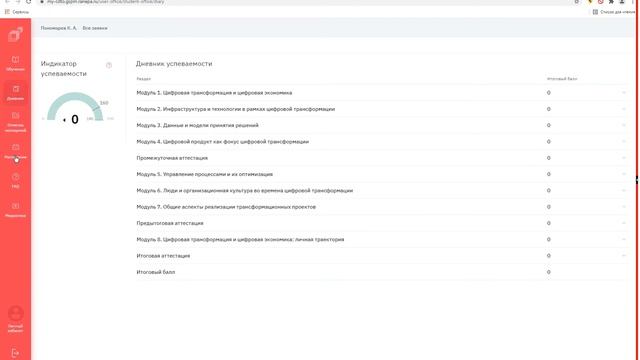Select the Модуль 3. Данные и модели принятия решений title

tap(198, 125)
